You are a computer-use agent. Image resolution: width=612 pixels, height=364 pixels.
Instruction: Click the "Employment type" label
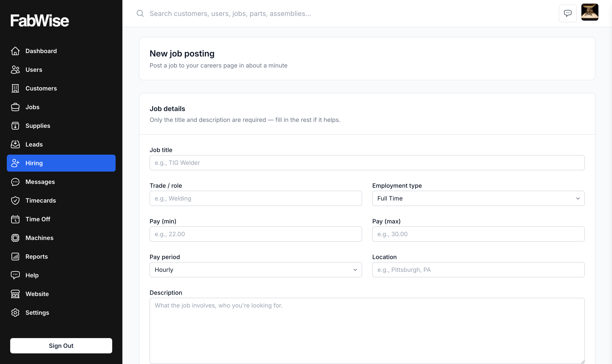coord(397,186)
